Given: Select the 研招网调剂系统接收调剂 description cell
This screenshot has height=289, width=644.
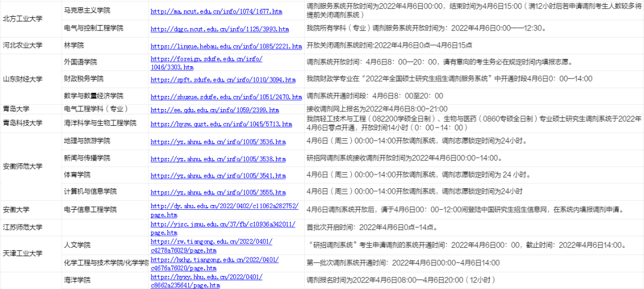Looking at the screenshot, I should point(475,158).
